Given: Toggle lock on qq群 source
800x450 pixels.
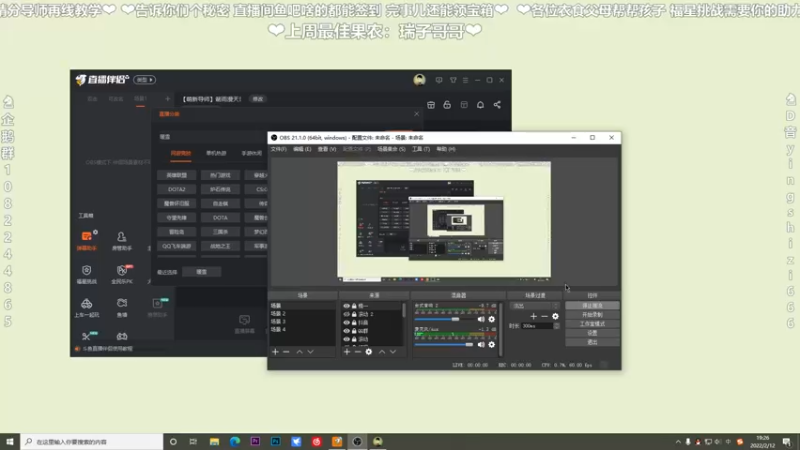Looking at the screenshot, I should [354, 331].
